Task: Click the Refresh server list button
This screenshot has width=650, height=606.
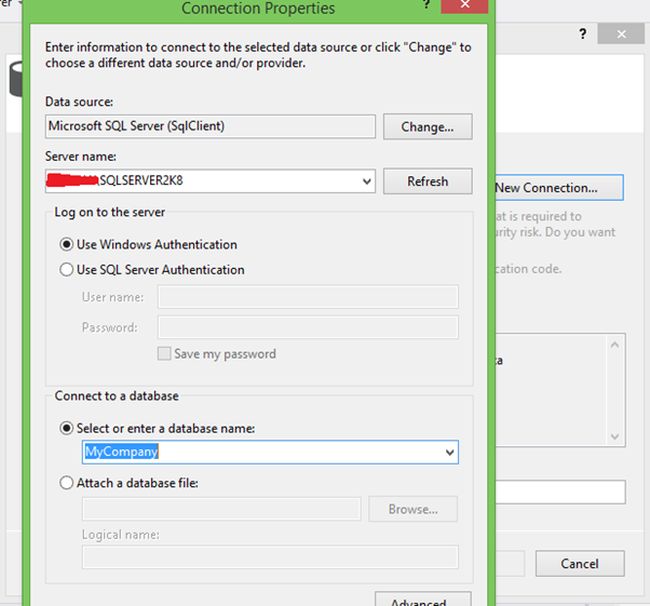Action: click(427, 181)
